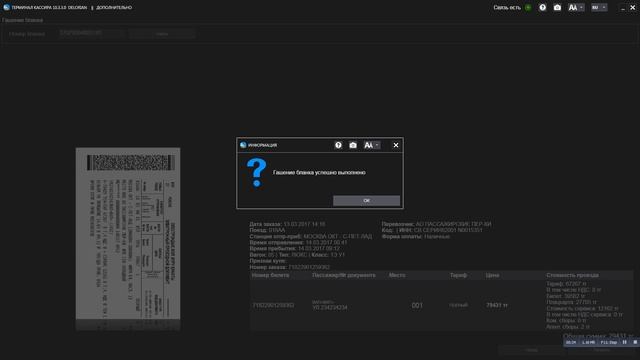Click the Связь есть status text
Viewport: 640px width, 360px height.
click(507, 7)
